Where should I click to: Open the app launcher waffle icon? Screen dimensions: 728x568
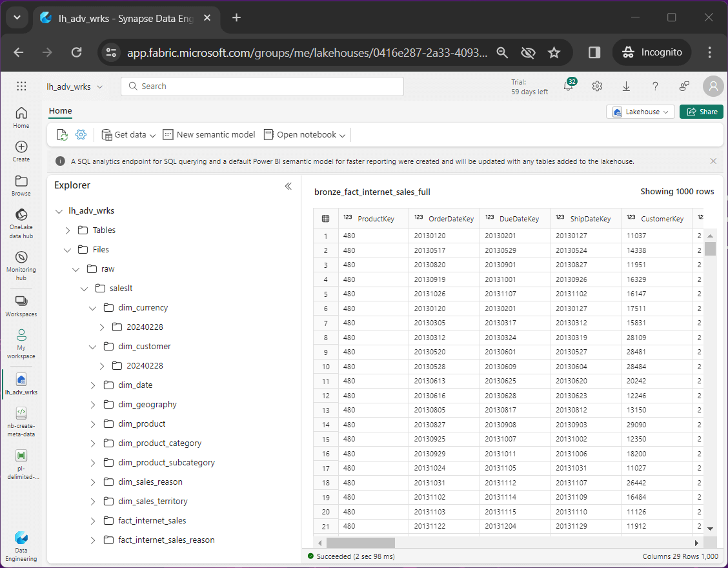21,86
